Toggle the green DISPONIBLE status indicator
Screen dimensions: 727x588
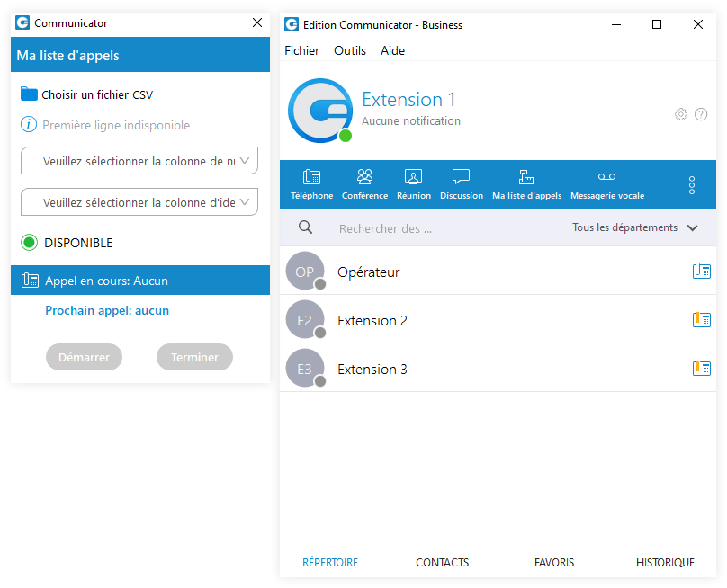pos(29,243)
